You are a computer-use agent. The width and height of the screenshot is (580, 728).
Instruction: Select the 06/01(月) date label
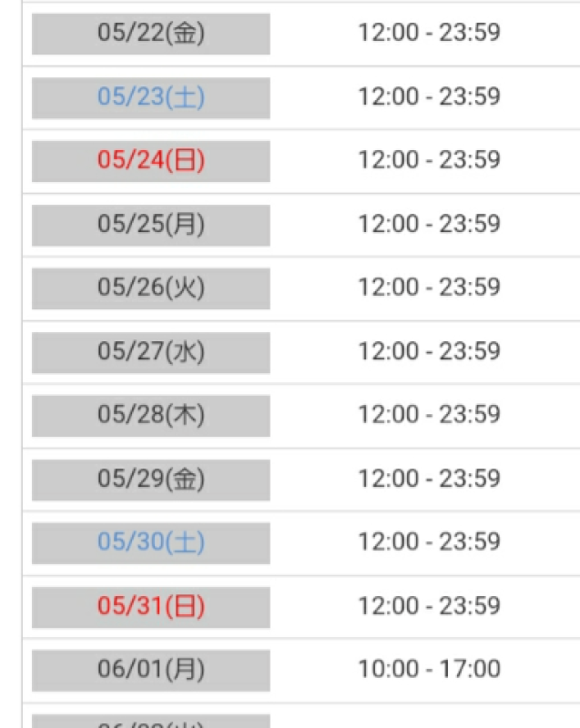(x=151, y=671)
